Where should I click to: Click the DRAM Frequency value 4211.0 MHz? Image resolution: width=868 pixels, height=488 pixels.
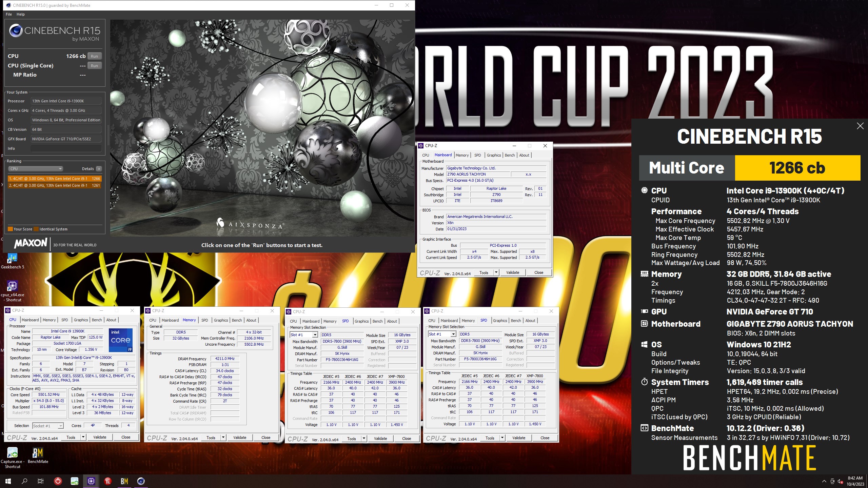click(x=225, y=359)
